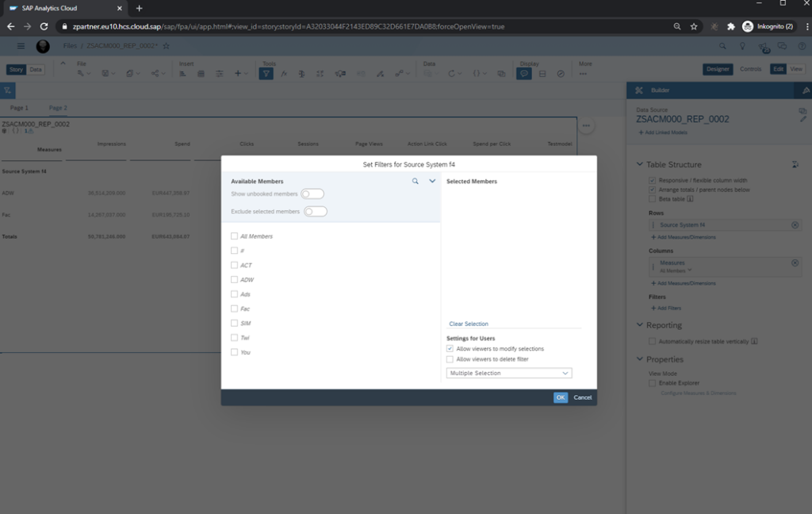
Task: Open the Insert plus dropdown
Action: 241,74
